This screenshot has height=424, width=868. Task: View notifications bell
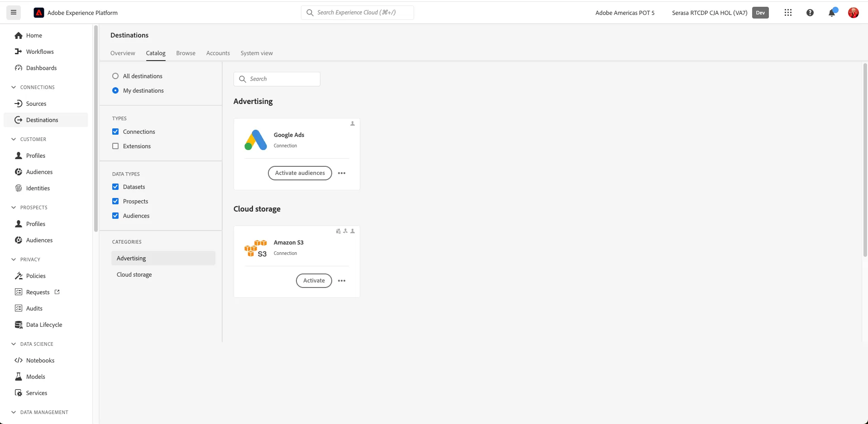[832, 13]
